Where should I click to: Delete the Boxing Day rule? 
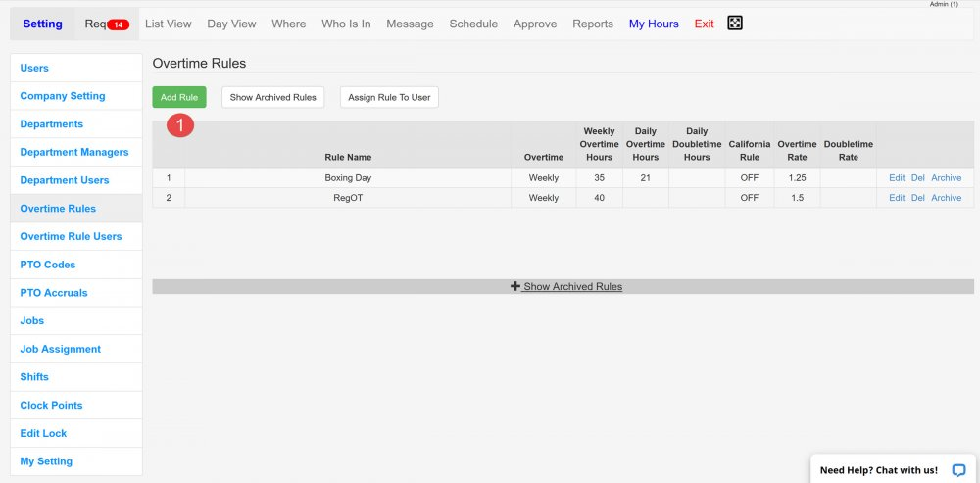pos(918,178)
